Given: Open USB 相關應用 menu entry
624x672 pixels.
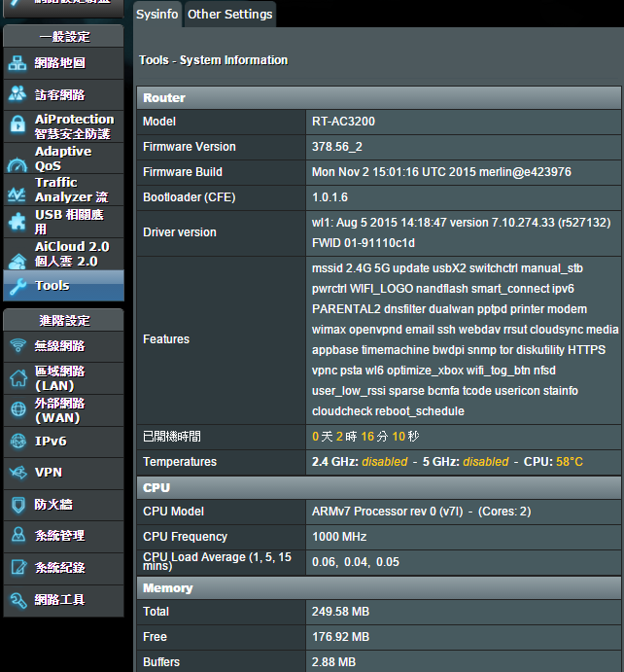Looking at the screenshot, I should pyautogui.click(x=64, y=222).
